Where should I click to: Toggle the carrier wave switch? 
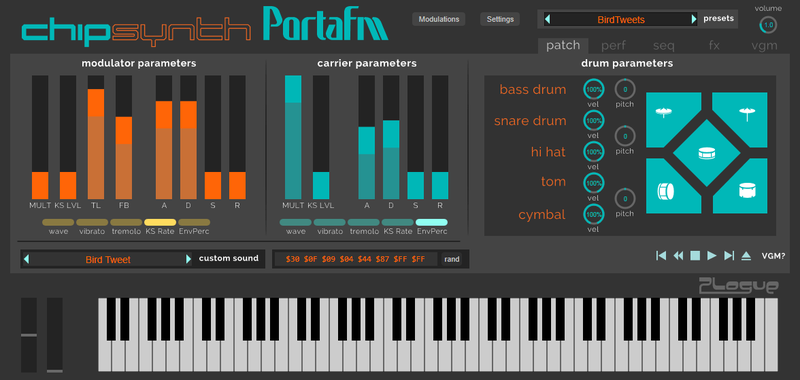(x=295, y=222)
